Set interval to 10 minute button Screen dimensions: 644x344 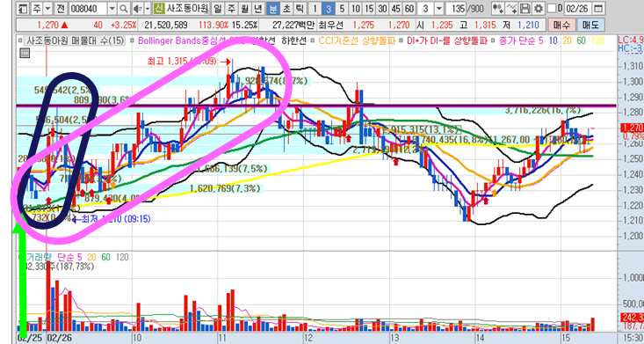pyautogui.click(x=356, y=8)
